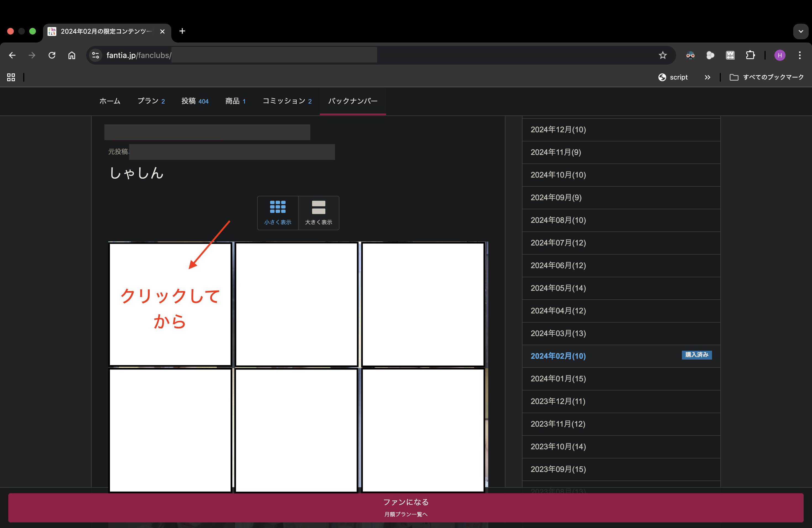812x528 pixels.
Task: Open the Chrome three-dot menu
Action: click(800, 55)
